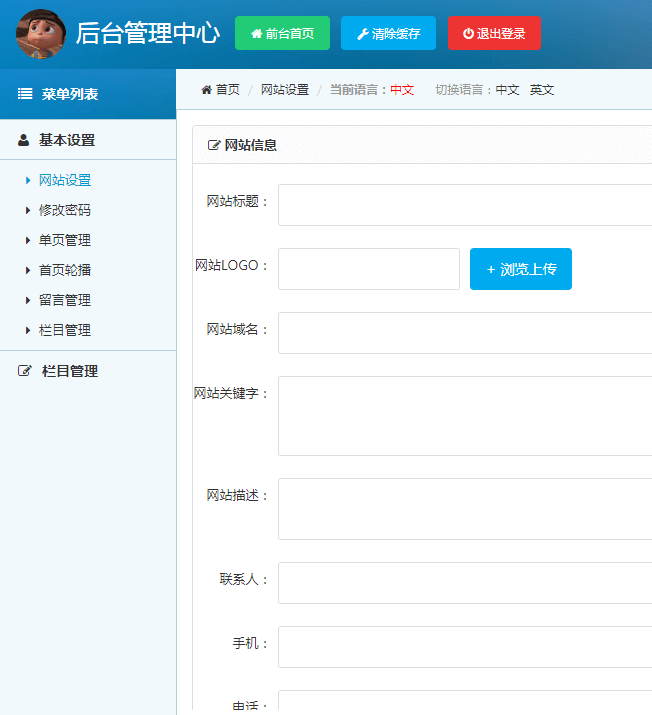652x715 pixels.
Task: Open 留言管理 sidebar item
Action: tap(64, 300)
